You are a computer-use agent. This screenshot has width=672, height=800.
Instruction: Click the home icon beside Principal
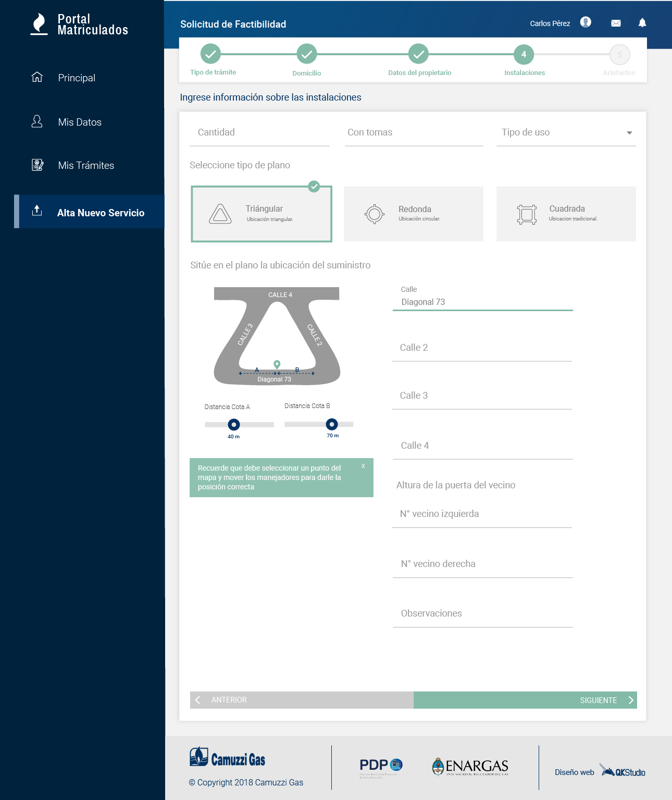click(37, 77)
